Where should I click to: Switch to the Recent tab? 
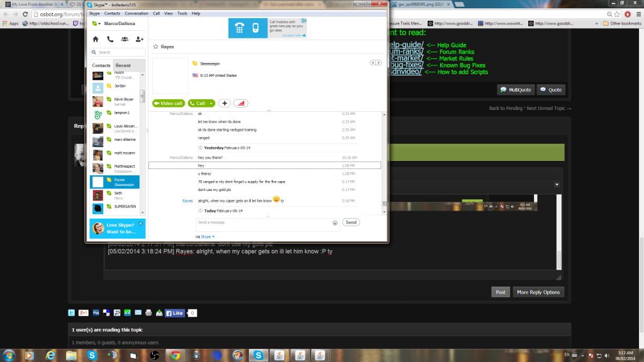point(123,65)
